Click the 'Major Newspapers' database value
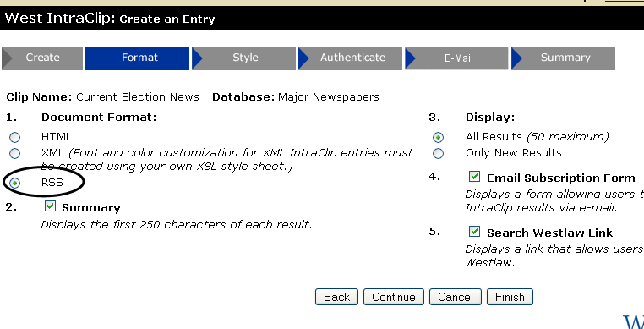The image size is (644, 329). 329,97
